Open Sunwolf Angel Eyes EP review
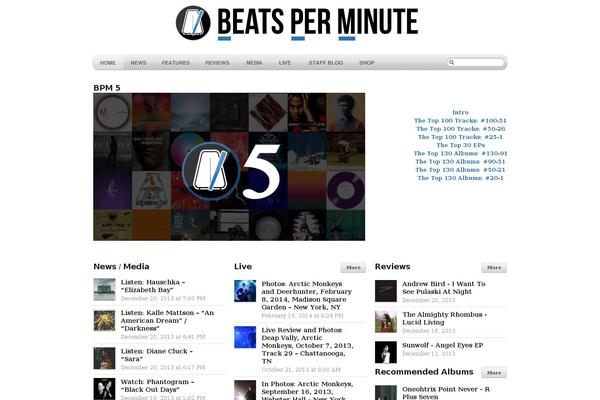 pos(442,345)
